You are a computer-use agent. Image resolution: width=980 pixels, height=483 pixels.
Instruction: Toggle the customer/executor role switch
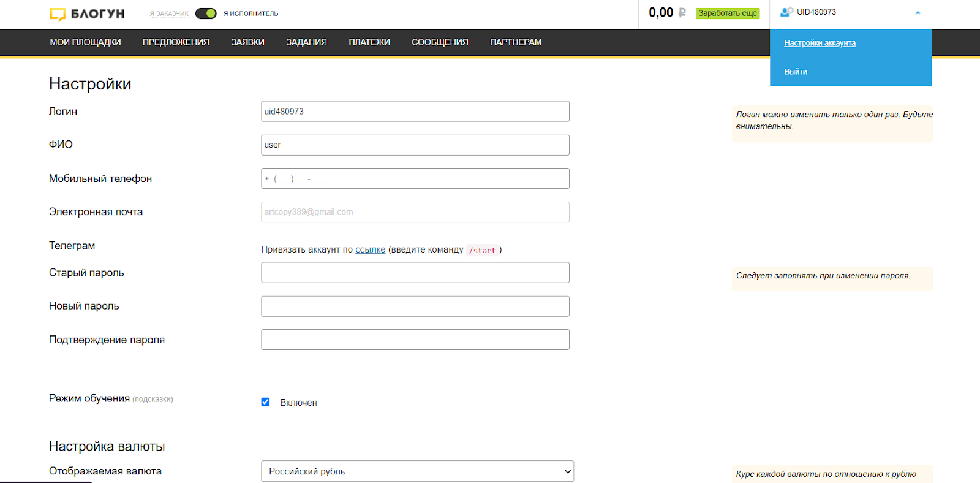click(206, 13)
